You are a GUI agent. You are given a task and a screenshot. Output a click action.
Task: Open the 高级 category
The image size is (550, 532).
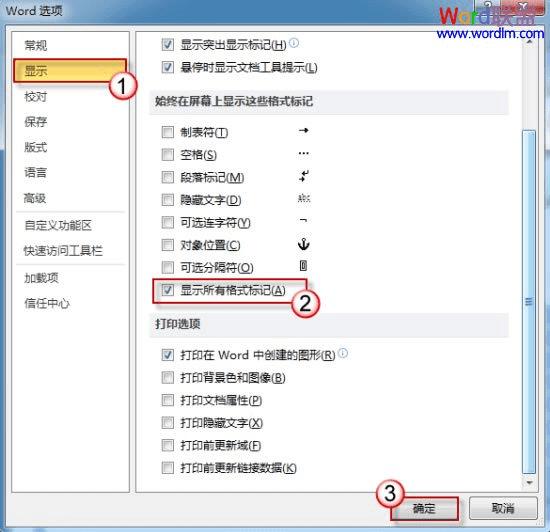coord(35,198)
